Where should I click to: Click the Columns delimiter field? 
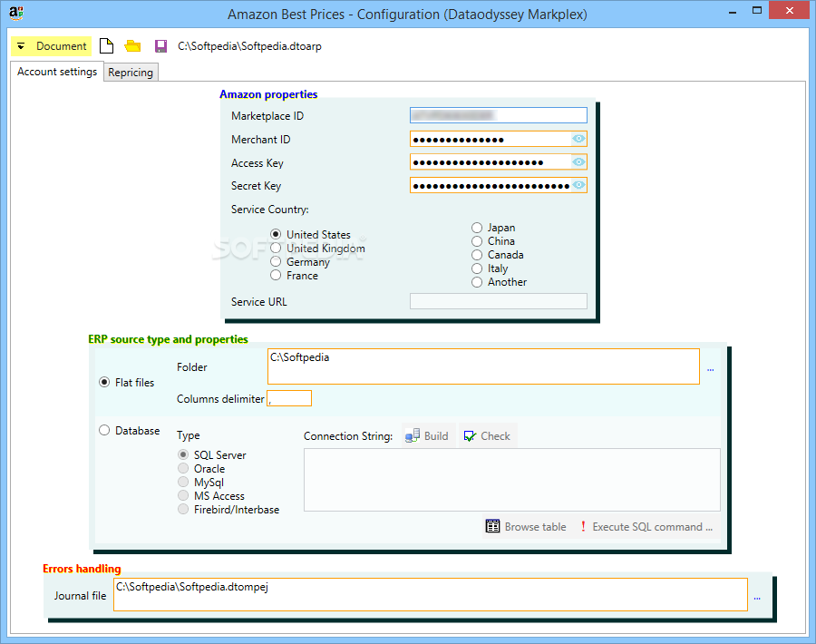coord(289,398)
